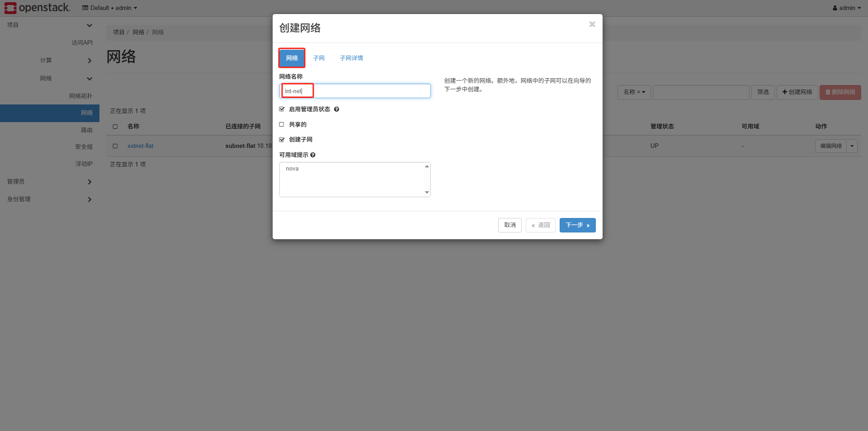The height and width of the screenshot is (431, 868).
Task: Close the 创建网络 dialog with X
Action: [592, 24]
